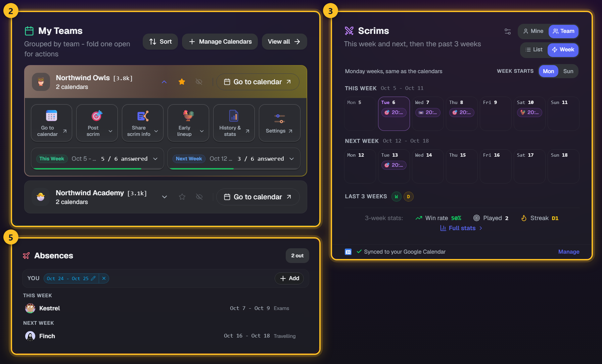
Task: Hide Northwind Owls with eye-slash icon
Action: [x=199, y=82]
